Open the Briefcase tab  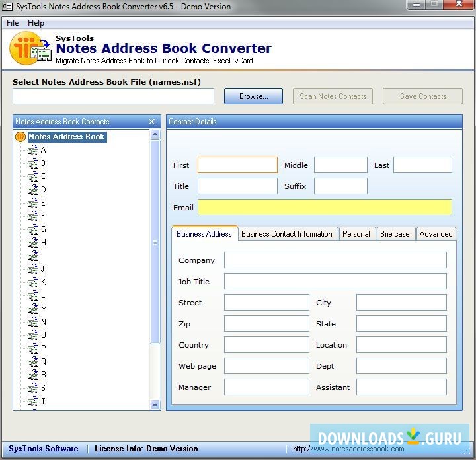pyautogui.click(x=395, y=234)
